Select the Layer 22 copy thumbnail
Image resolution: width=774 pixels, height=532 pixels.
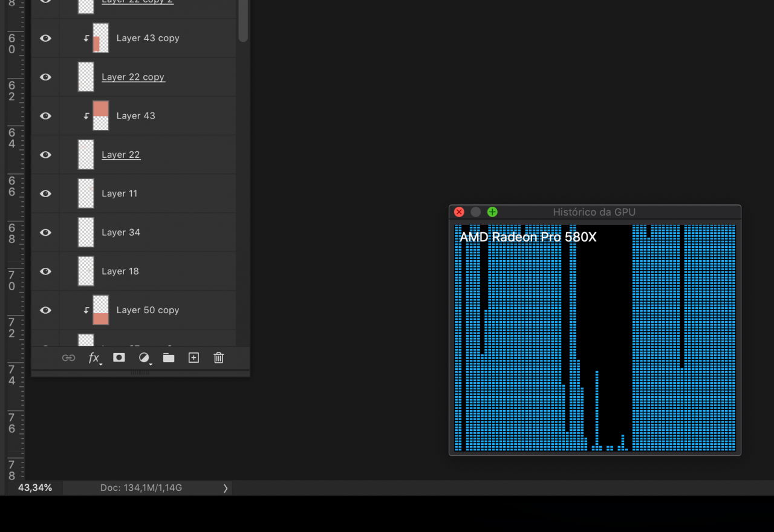(86, 77)
